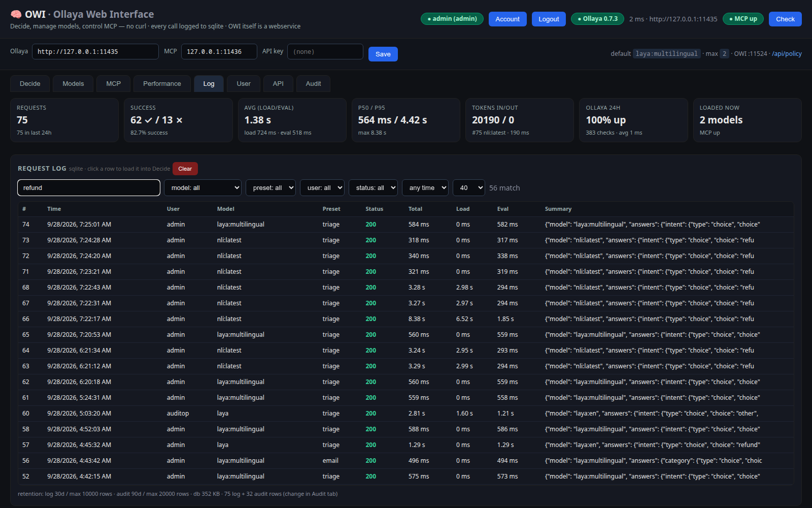
Task: Open the any time range dropdown
Action: pyautogui.click(x=425, y=188)
